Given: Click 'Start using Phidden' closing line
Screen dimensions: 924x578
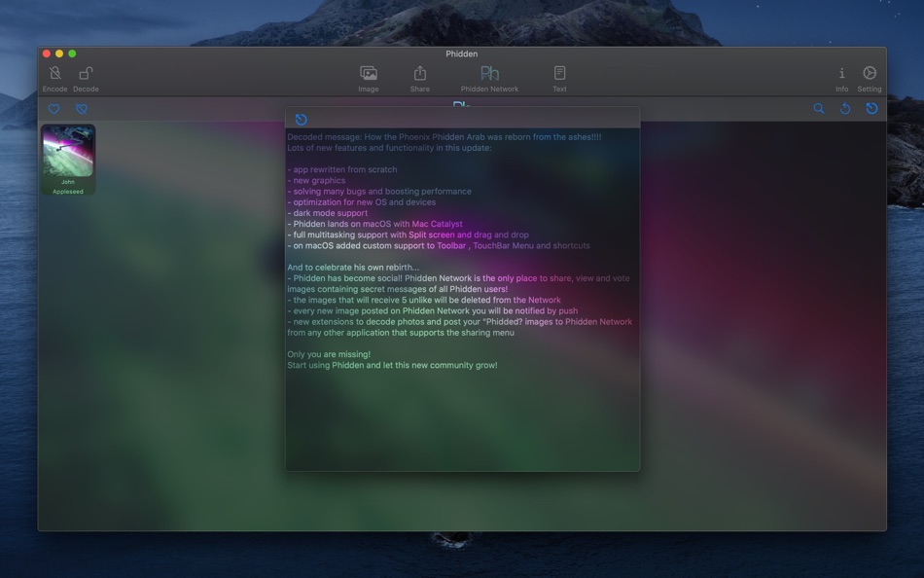Looking at the screenshot, I should (x=392, y=365).
